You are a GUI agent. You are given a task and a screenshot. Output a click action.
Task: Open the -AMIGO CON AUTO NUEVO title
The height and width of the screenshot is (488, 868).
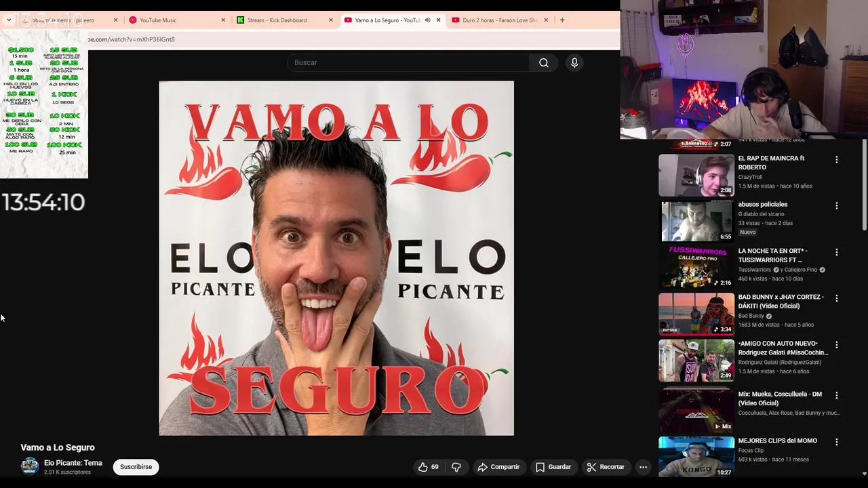783,348
